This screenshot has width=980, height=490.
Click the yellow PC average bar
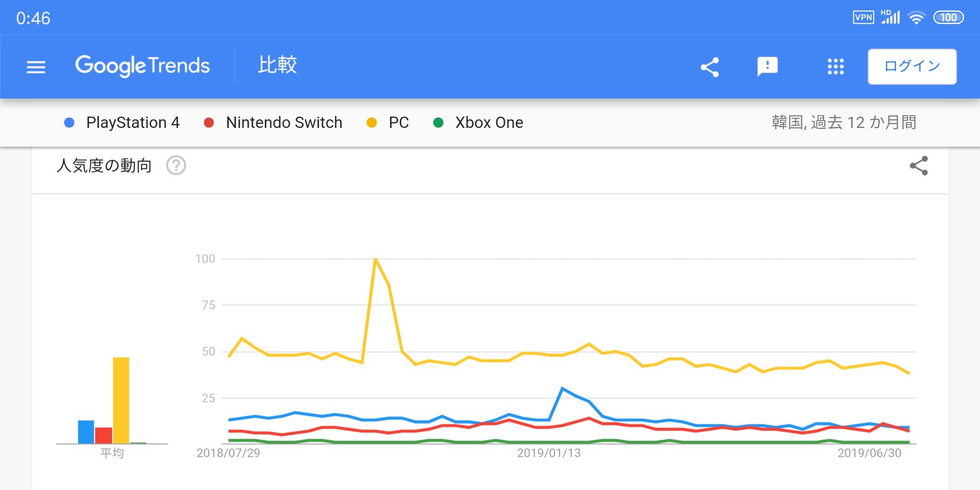[121, 400]
